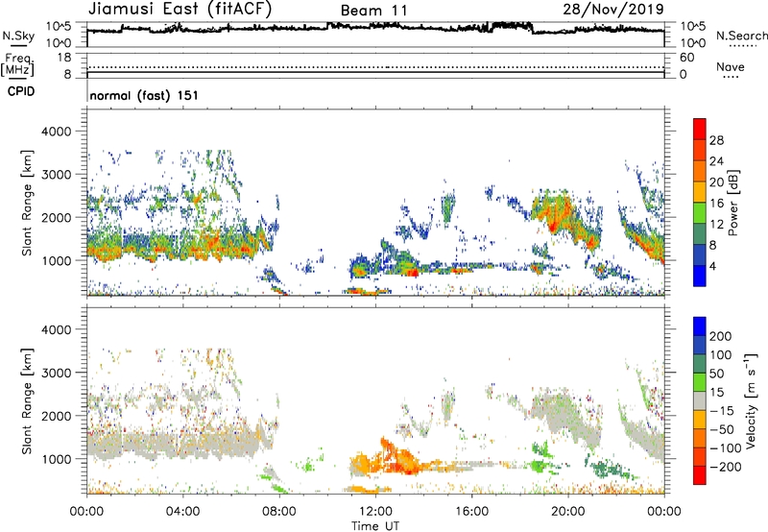Click the "20:00" time tick label

[x=568, y=512]
